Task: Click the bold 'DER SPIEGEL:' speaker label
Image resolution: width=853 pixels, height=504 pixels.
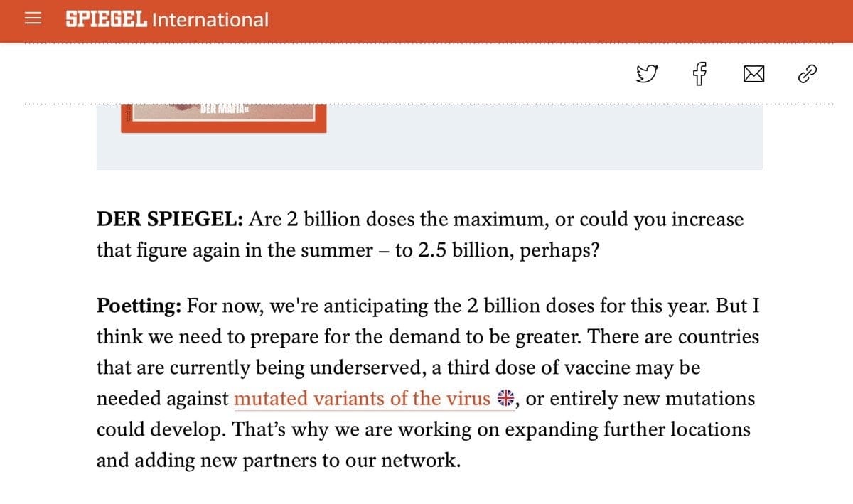Action: pyautogui.click(x=171, y=220)
